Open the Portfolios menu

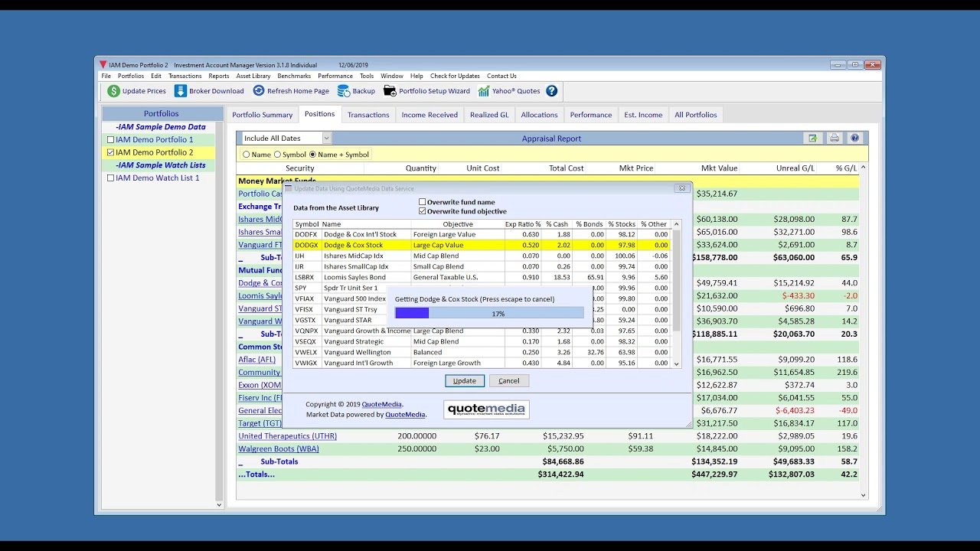click(x=131, y=76)
